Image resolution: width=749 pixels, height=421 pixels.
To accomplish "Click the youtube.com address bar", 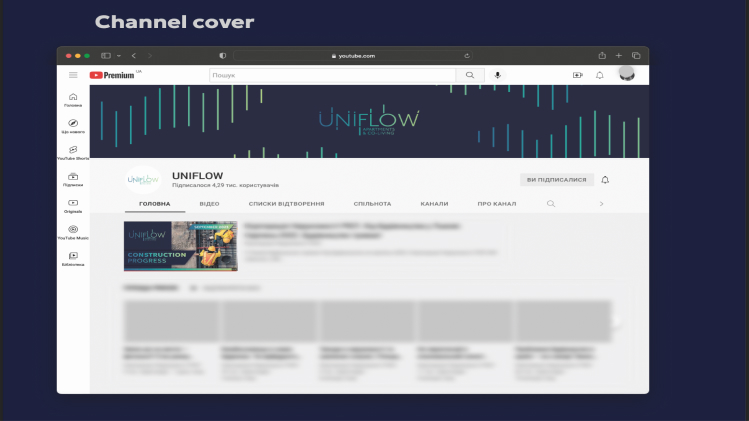I will pos(353,56).
